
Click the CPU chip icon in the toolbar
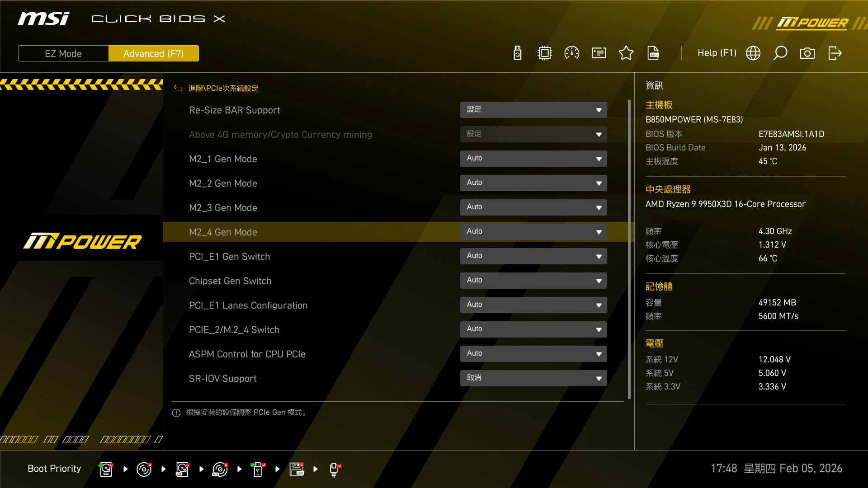pyautogui.click(x=545, y=53)
